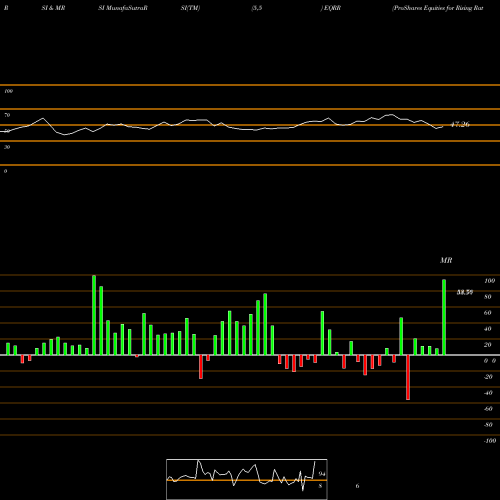
Task: Click the white RSI line at its end
Action: point(442,127)
